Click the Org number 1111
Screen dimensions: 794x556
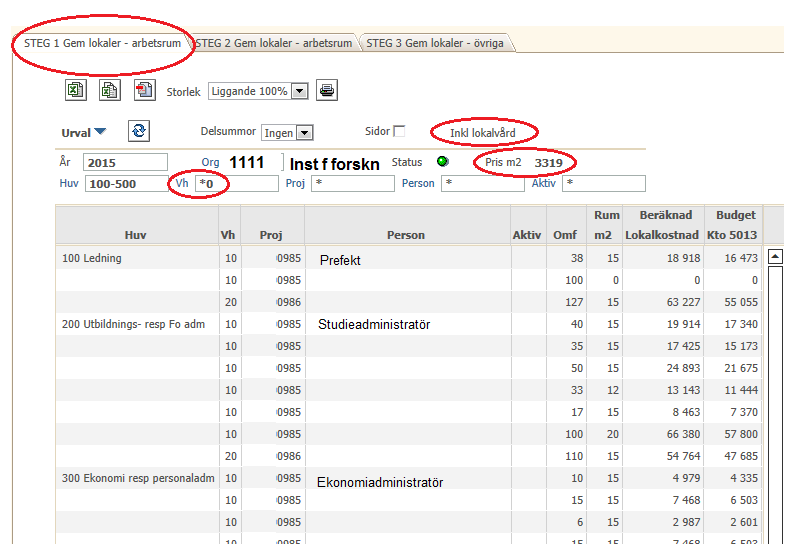247,163
